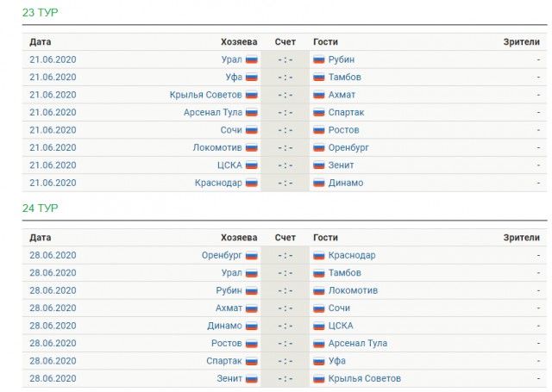Viewport: 552px width, 392px height.
Task: Open the score of ЦСКА–Зенит match
Action: click(x=285, y=165)
